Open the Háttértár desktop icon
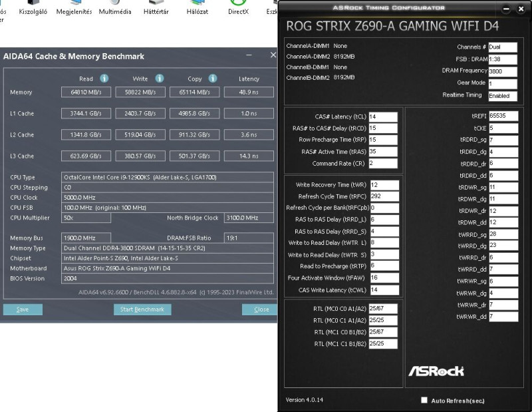The width and height of the screenshot is (532, 412). tap(156, 7)
